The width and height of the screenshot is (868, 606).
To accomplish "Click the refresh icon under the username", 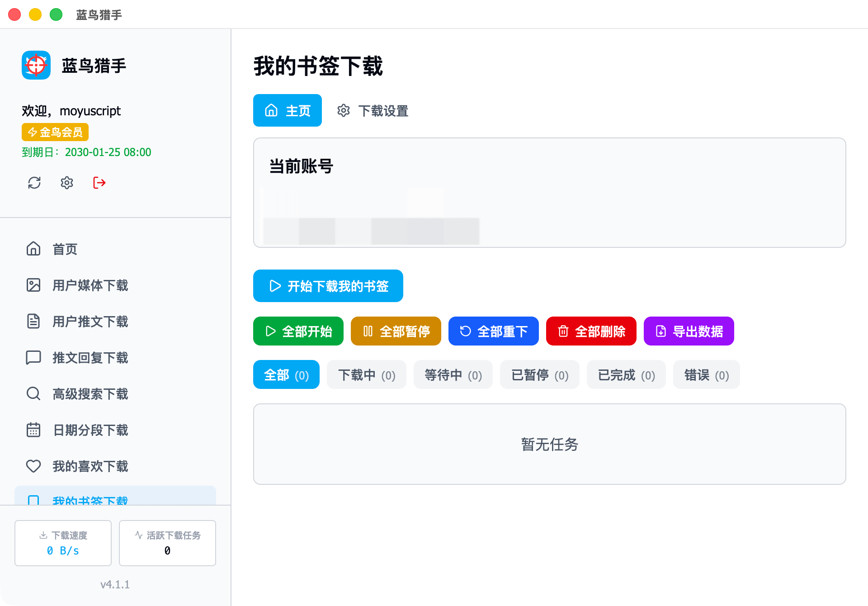I will (34, 183).
